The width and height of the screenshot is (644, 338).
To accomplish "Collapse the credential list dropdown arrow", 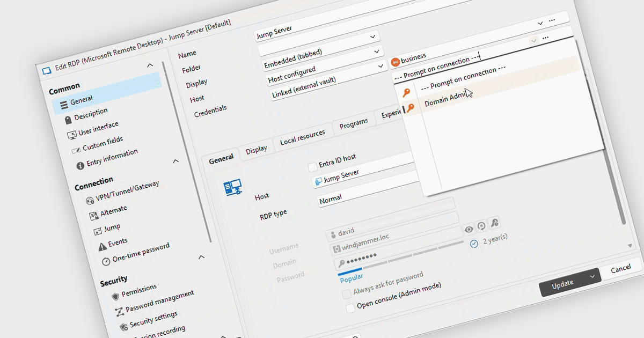I will coord(533,40).
